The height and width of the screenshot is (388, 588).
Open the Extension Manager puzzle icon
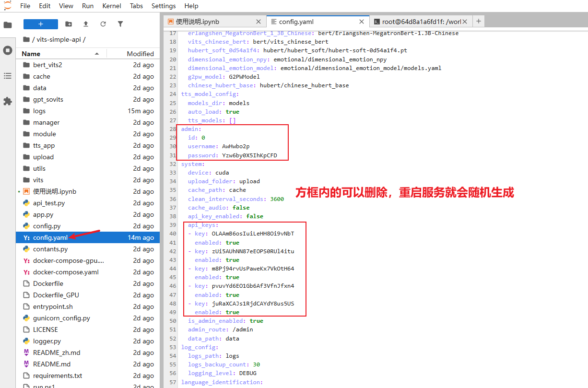coord(8,101)
